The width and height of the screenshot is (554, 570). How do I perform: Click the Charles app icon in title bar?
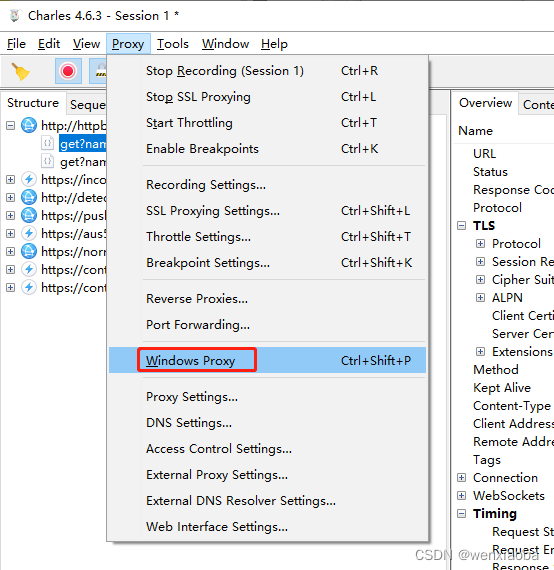(x=15, y=16)
